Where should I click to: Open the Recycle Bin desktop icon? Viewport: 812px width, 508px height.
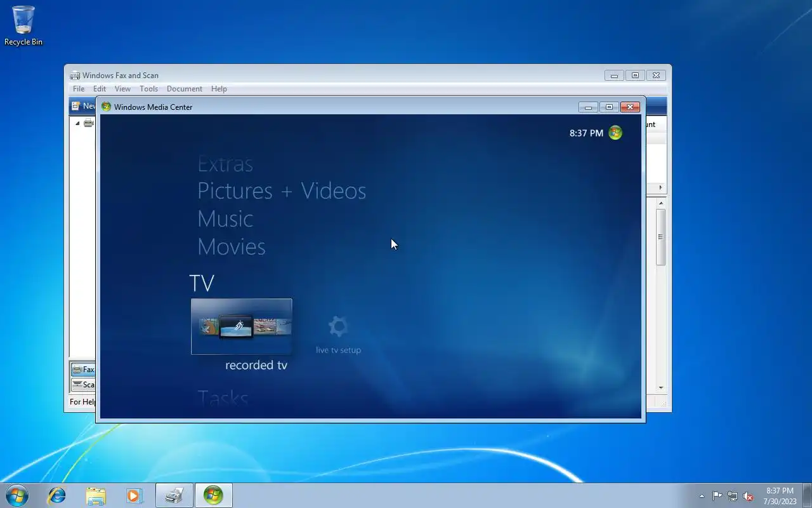[x=23, y=26]
